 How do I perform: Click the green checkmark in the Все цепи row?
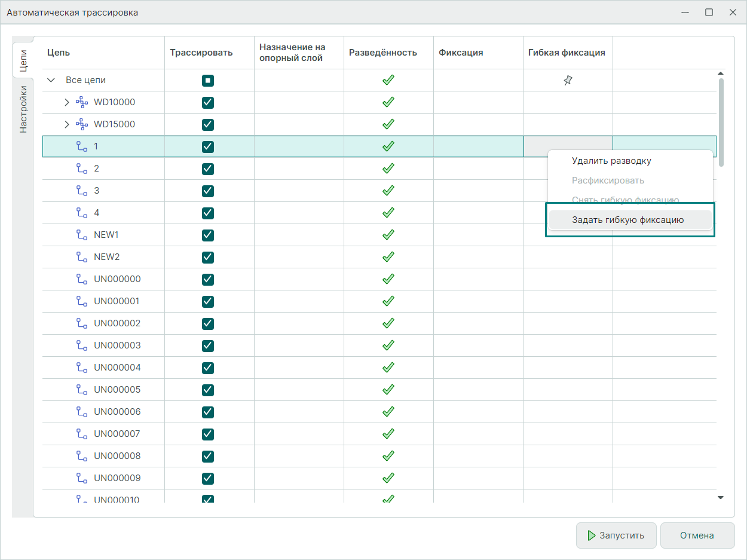[x=388, y=80]
